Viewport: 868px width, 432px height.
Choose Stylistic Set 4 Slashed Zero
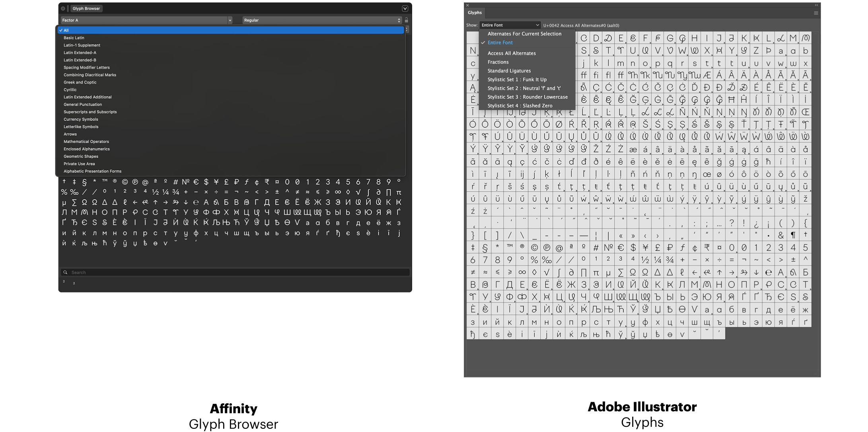click(520, 106)
